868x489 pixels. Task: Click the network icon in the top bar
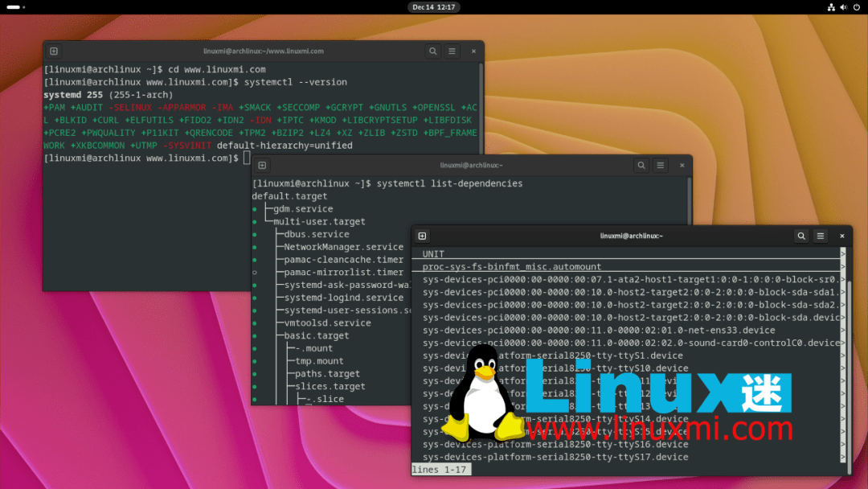(832, 7)
